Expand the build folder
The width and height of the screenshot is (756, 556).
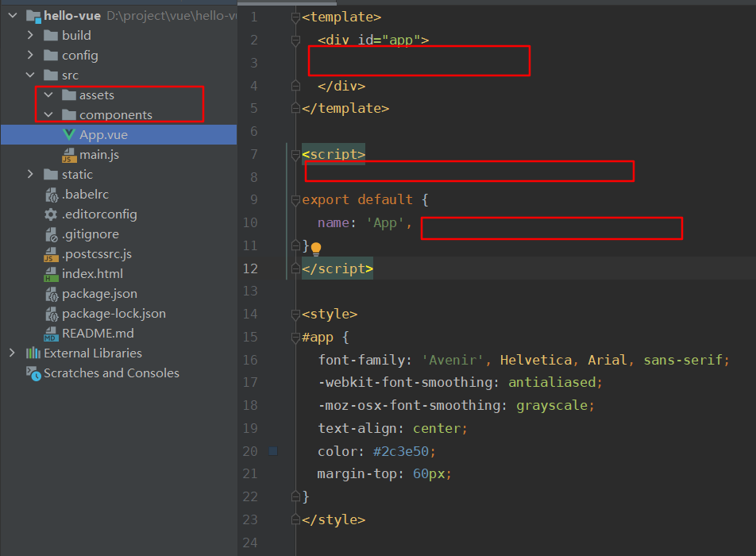(x=30, y=35)
